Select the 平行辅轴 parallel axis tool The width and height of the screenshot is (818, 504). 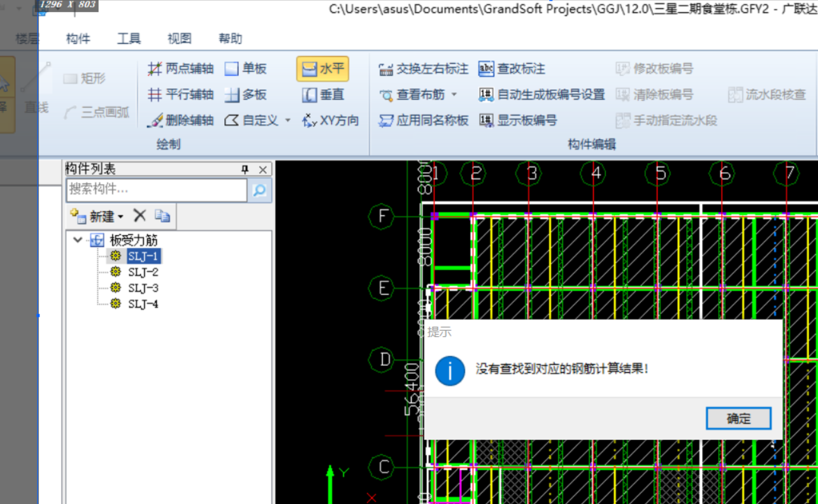pyautogui.click(x=180, y=95)
